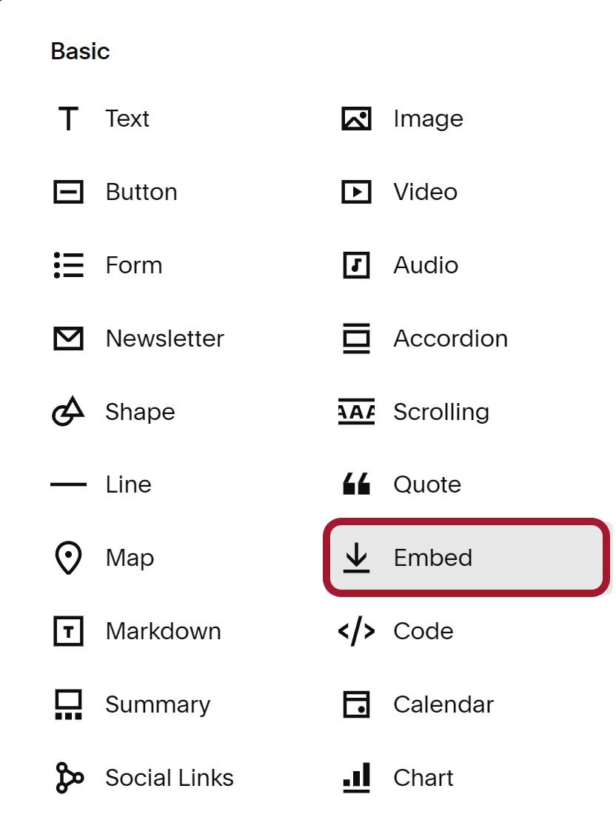This screenshot has height=840, width=616.
Task: Click the Line block icon
Action: pos(67,484)
